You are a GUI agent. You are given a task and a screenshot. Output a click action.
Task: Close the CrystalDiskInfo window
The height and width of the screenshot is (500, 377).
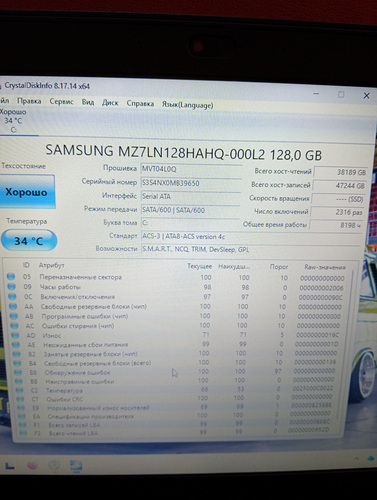click(367, 96)
